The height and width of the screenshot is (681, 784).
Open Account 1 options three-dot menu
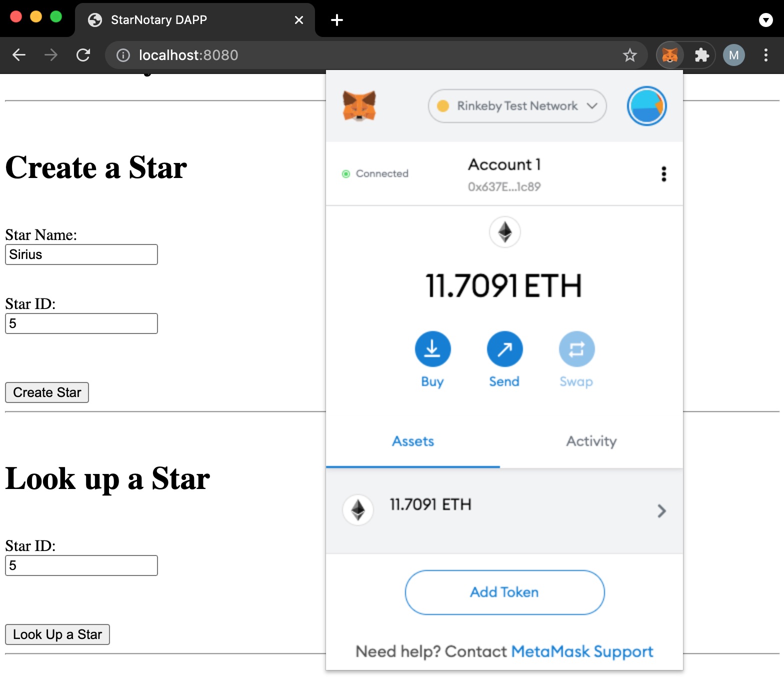coord(663,174)
